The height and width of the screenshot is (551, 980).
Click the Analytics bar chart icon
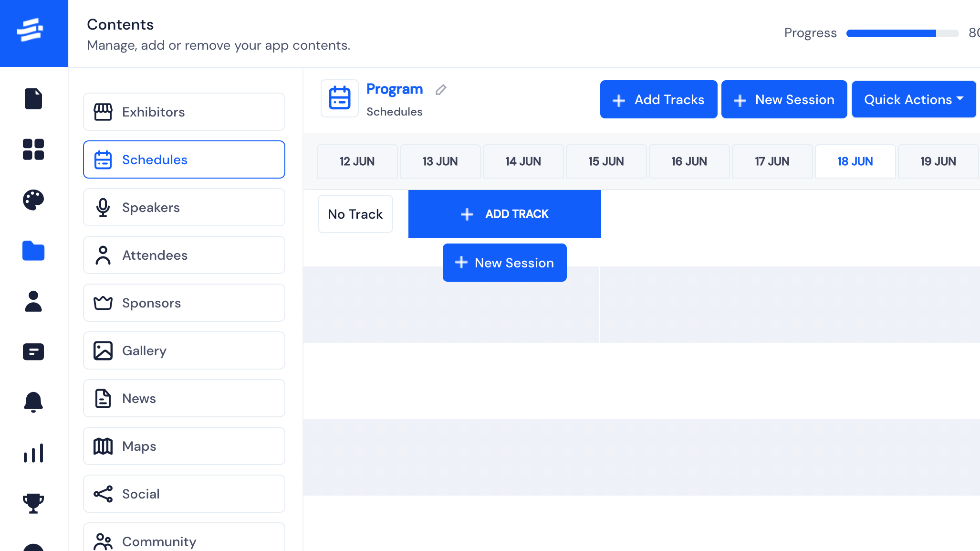(33, 453)
